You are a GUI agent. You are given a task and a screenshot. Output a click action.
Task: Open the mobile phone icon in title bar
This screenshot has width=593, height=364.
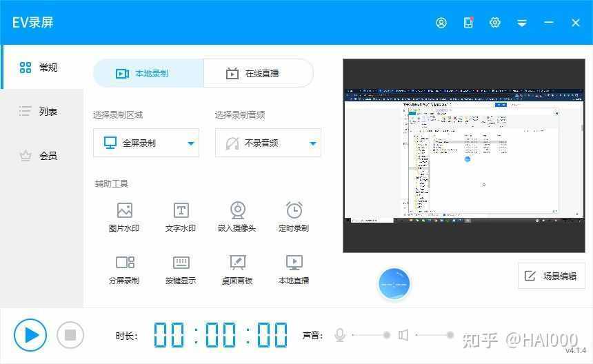468,23
